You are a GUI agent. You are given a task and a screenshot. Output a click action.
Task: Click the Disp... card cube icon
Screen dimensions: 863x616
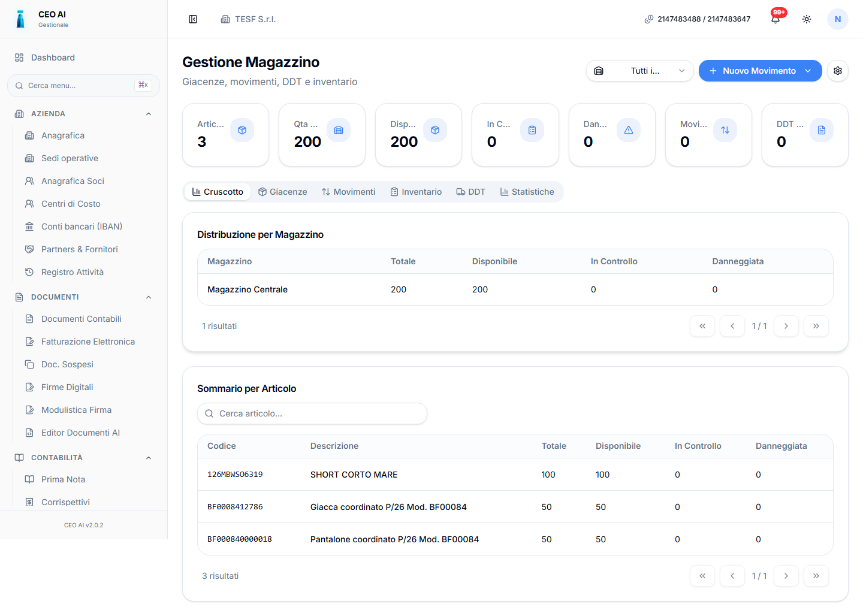(435, 130)
